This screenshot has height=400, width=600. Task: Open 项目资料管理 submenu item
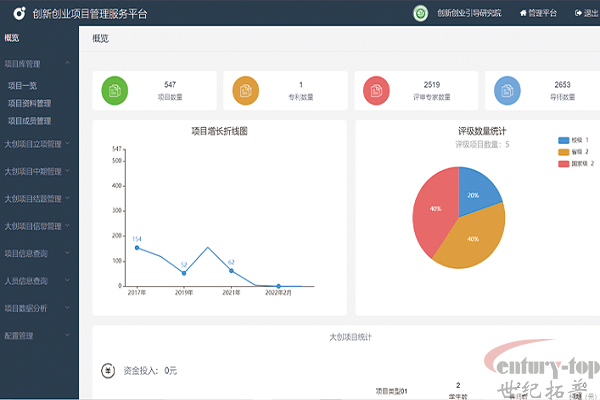(x=29, y=103)
